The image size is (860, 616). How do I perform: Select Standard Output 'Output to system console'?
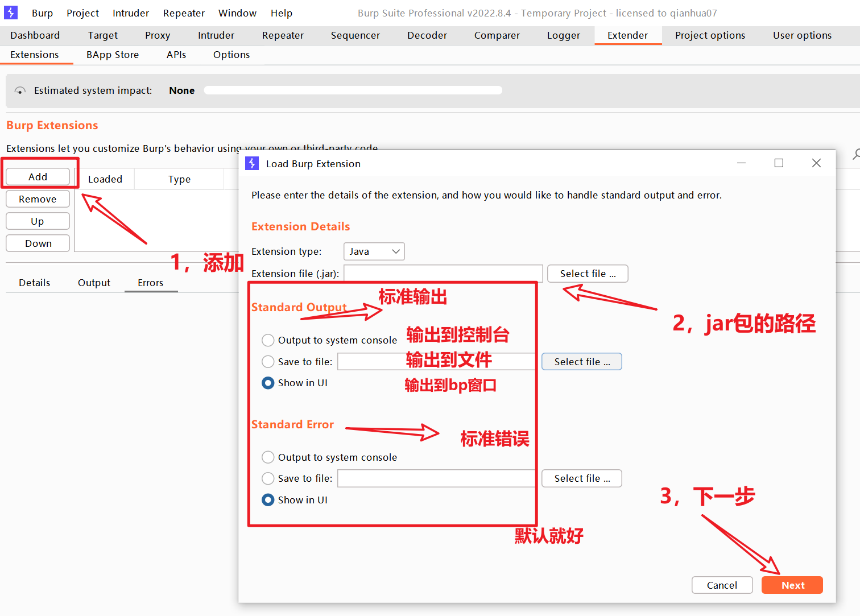click(268, 340)
